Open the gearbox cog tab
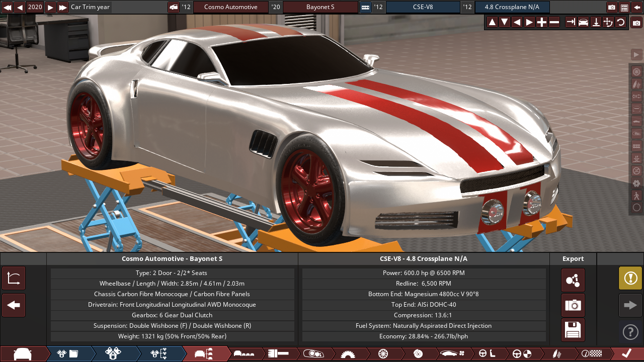 tap(348, 353)
